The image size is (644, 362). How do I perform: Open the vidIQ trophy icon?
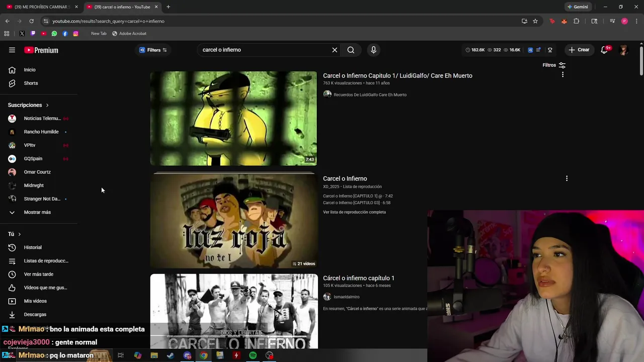point(550,50)
